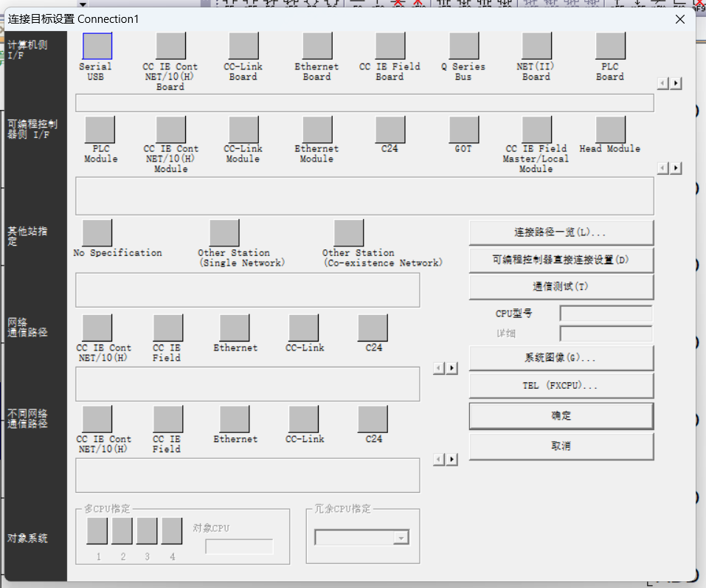Run the 通信测试(T) button

[561, 287]
